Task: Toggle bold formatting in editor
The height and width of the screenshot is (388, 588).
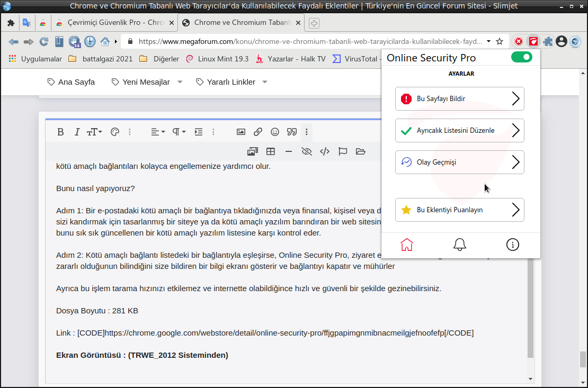Action: (x=60, y=132)
